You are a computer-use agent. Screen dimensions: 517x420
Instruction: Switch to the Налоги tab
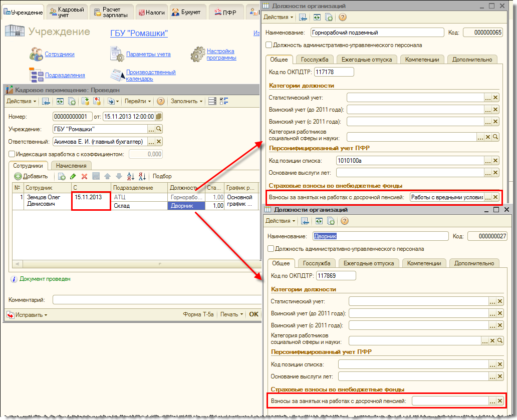152,13
